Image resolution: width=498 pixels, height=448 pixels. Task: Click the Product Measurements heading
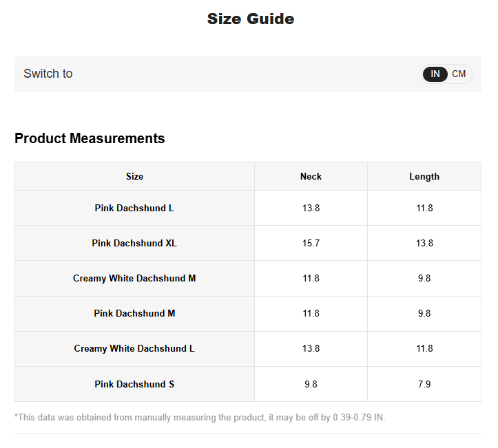(x=90, y=138)
